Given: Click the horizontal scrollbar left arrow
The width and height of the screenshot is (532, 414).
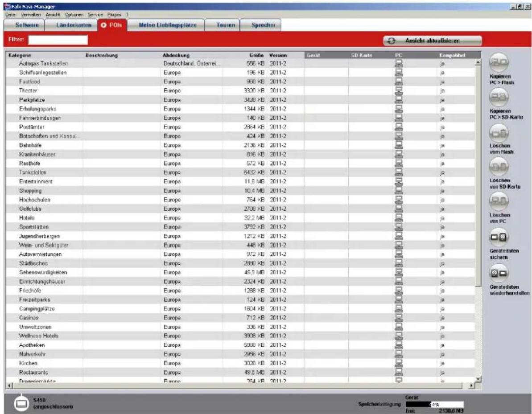Looking at the screenshot, I should click(x=9, y=386).
